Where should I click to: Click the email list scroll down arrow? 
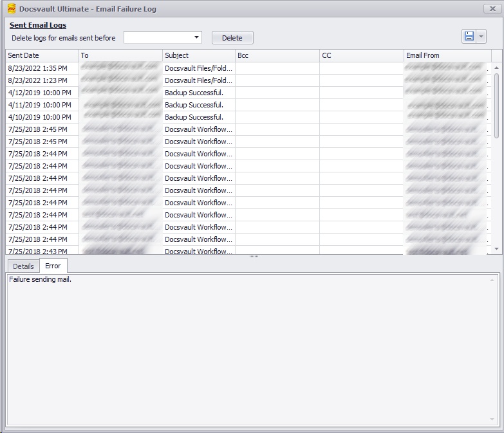496,248
